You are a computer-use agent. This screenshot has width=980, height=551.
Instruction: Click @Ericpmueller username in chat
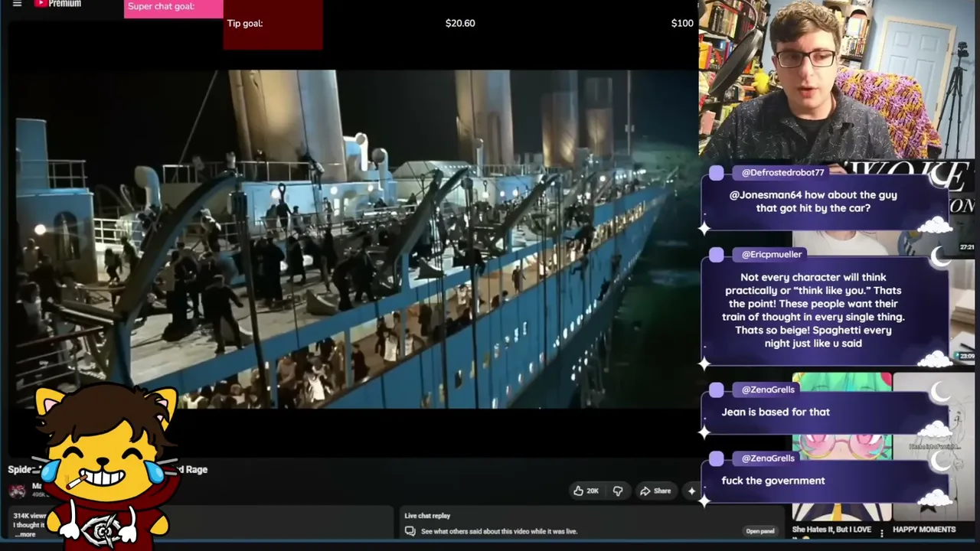point(772,254)
